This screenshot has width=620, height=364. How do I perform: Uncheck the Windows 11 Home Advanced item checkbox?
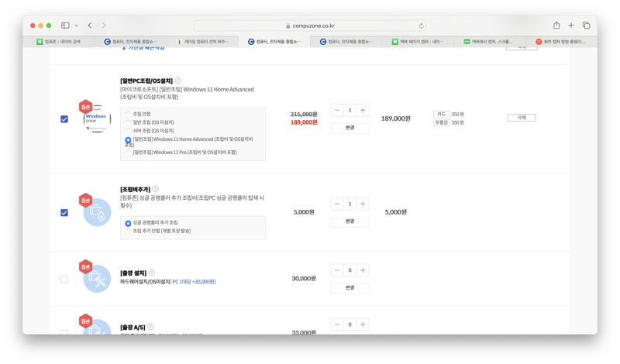point(64,119)
